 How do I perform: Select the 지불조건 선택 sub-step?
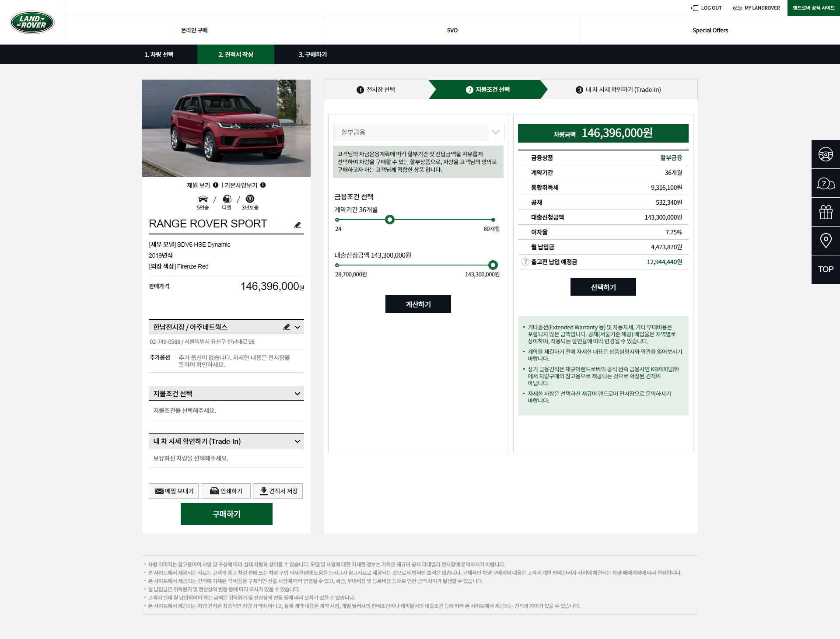[x=488, y=90]
